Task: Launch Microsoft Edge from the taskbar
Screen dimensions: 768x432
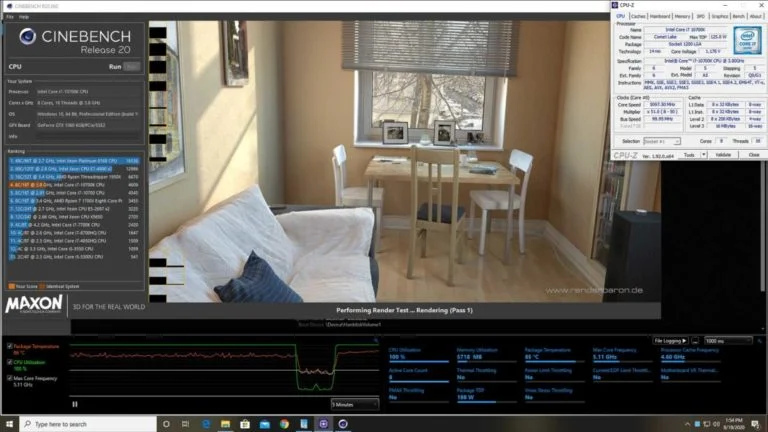Action: click(206, 424)
